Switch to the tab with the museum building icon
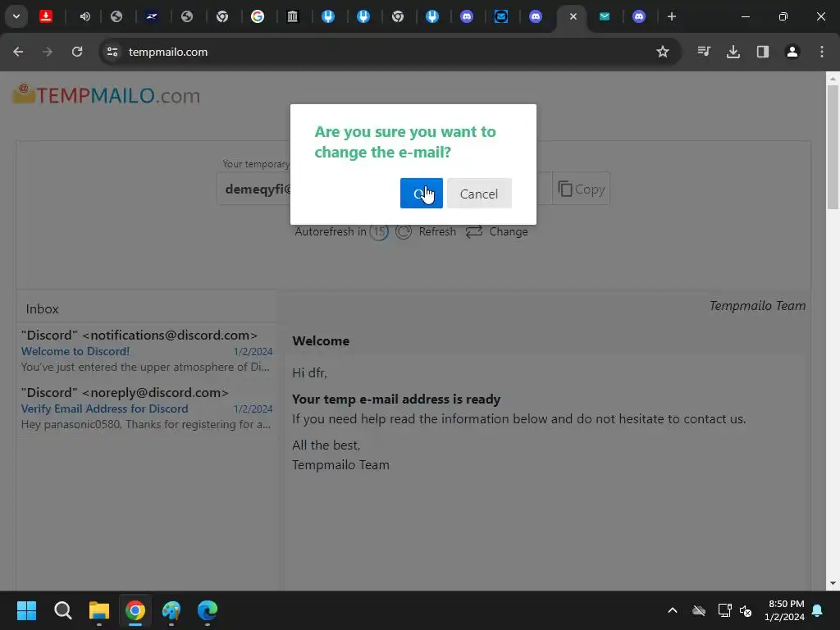840x630 pixels. pyautogui.click(x=293, y=16)
